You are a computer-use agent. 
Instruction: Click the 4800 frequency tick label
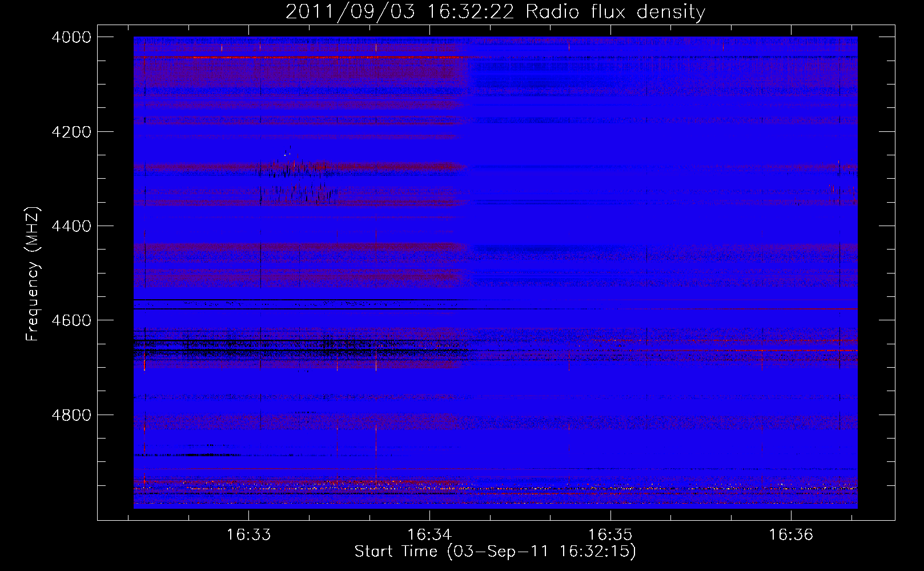71,415
